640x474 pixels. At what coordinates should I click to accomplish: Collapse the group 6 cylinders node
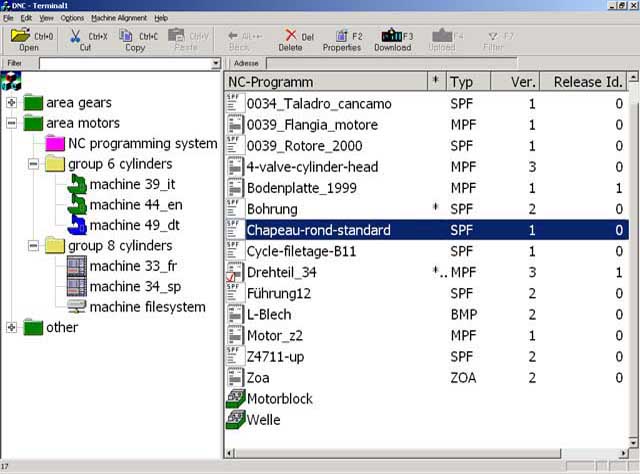coord(33,164)
